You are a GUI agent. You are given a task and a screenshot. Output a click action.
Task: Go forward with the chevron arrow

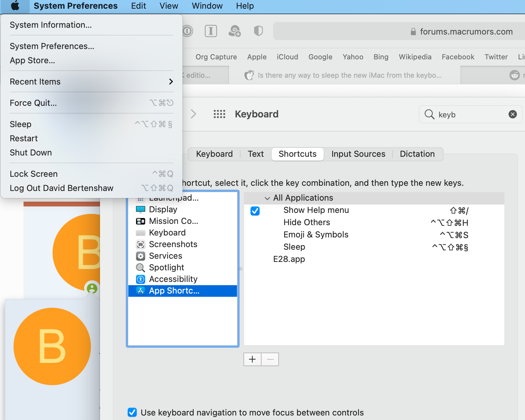pos(193,114)
